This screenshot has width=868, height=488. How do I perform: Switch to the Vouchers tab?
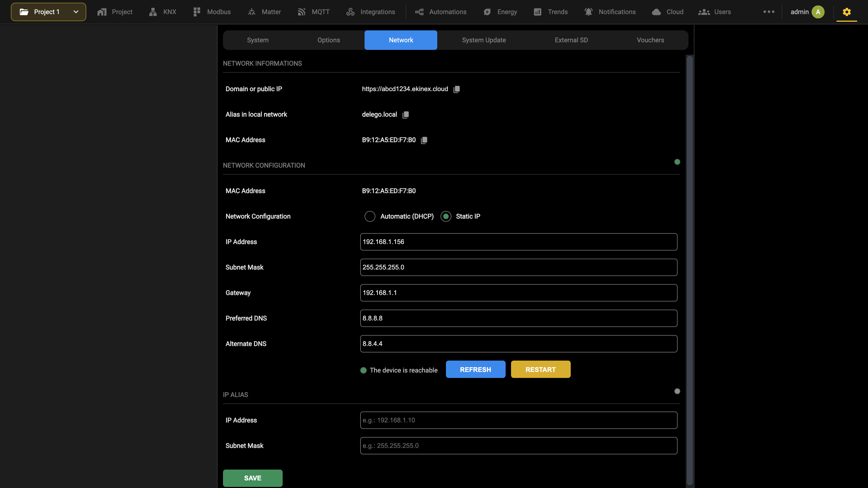click(x=650, y=40)
